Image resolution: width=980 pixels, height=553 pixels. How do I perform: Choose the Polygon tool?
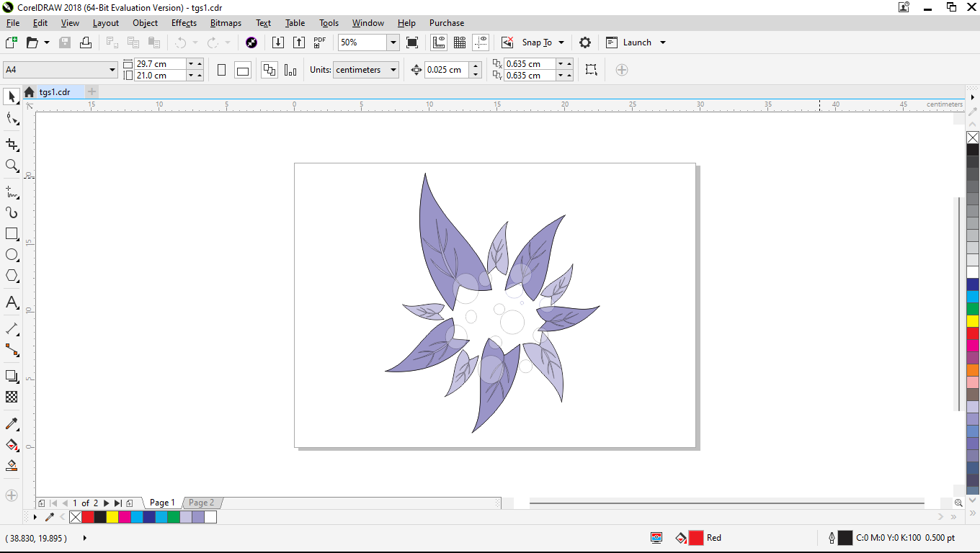click(12, 276)
